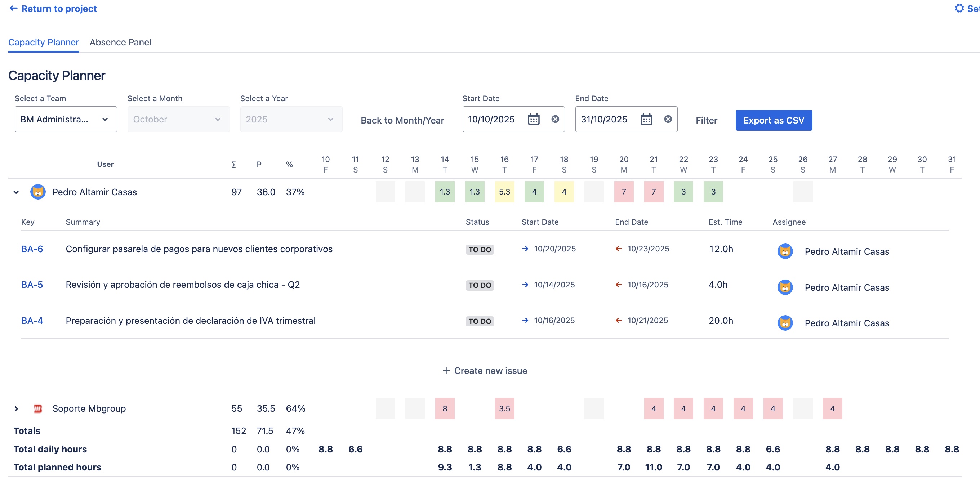This screenshot has width=980, height=487.
Task: Click summary 'Preparación y presentación de declaración de IVA trimestral'
Action: point(191,321)
